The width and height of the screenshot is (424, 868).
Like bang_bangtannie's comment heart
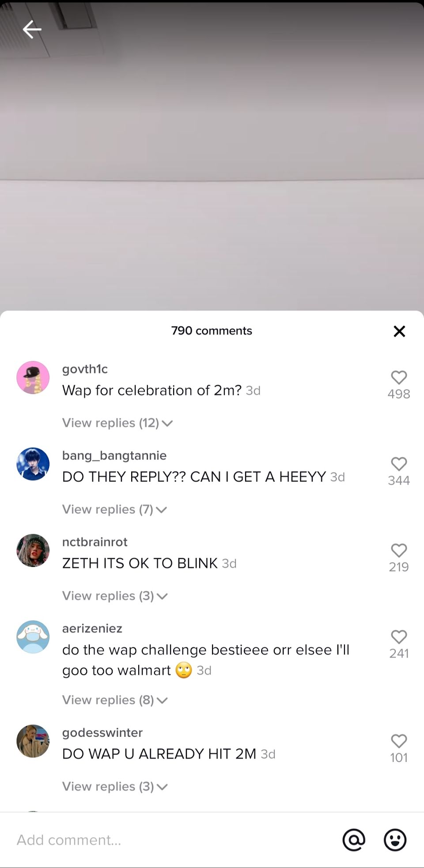pos(399,464)
